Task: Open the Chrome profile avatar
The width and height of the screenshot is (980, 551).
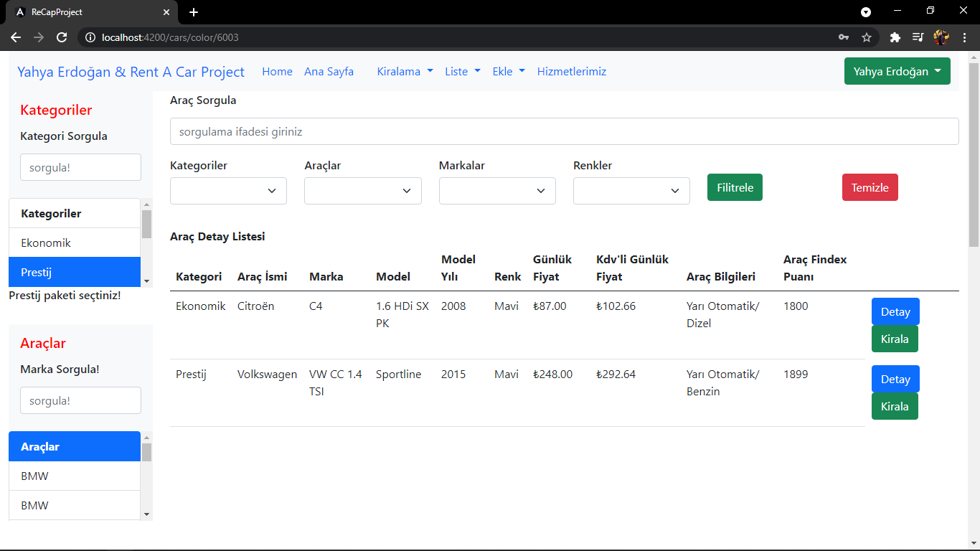Action: [x=941, y=37]
